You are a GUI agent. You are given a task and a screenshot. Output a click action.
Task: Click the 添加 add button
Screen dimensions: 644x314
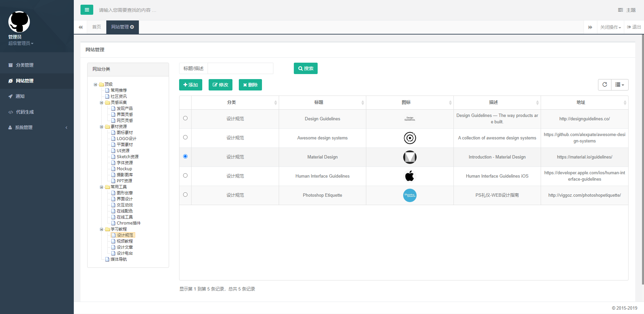pos(191,85)
